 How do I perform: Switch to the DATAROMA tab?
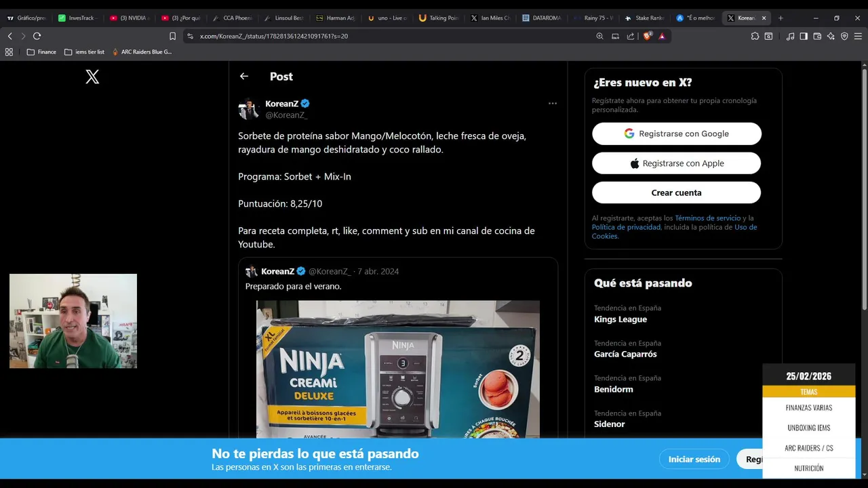click(x=542, y=18)
